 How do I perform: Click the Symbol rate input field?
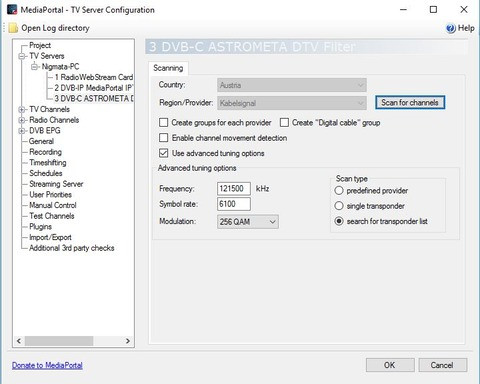click(x=234, y=204)
